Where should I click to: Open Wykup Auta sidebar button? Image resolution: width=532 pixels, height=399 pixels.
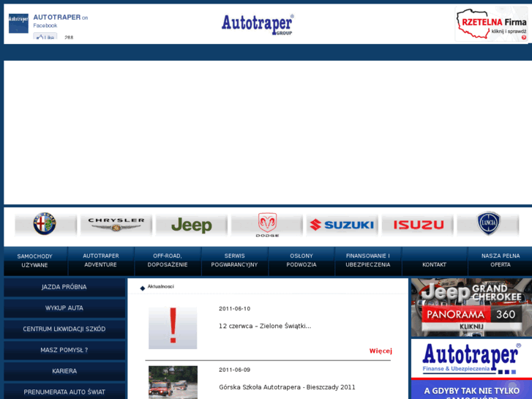pos(64,308)
